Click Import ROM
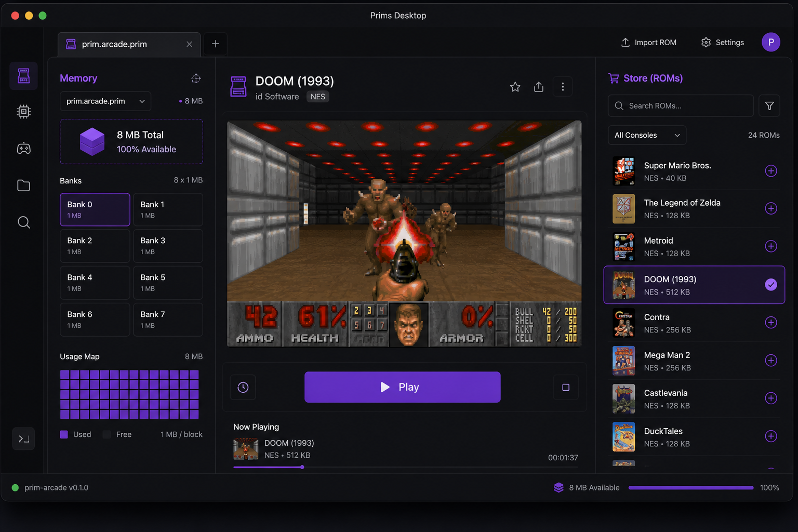The height and width of the screenshot is (532, 798). (x=649, y=43)
